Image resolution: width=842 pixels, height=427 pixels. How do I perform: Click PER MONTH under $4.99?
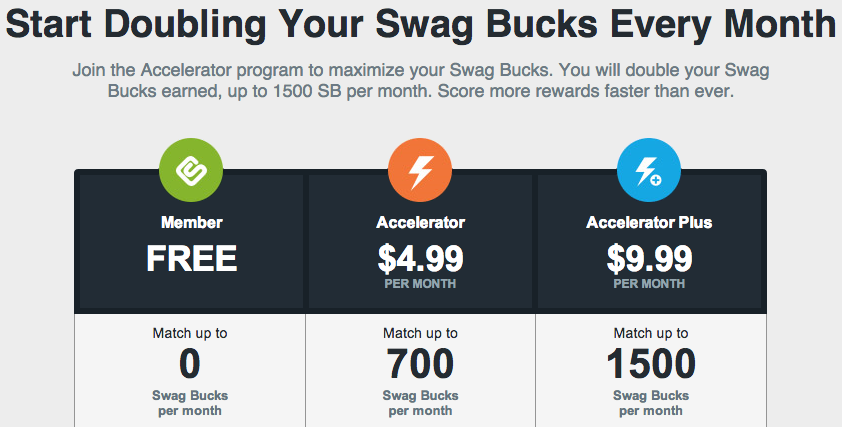(420, 284)
